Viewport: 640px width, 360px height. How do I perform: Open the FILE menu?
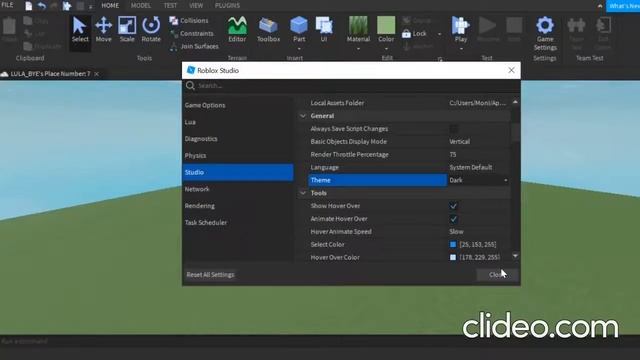click(7, 5)
